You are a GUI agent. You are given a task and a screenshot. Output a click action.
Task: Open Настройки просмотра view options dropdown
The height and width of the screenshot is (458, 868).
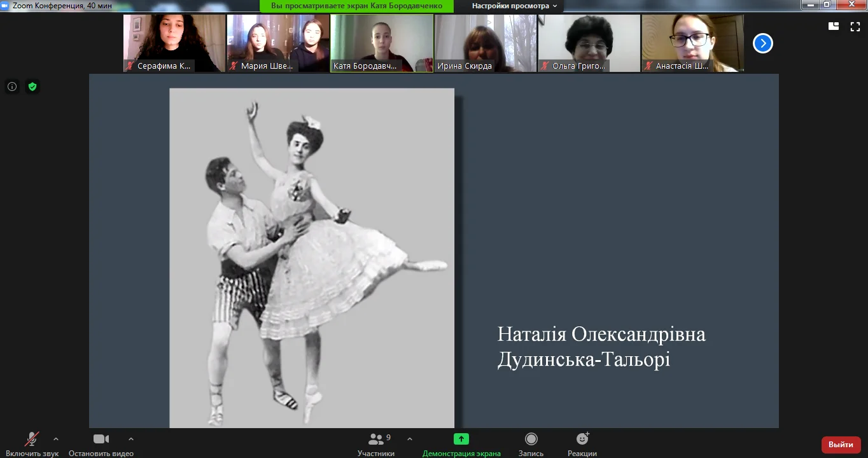click(514, 6)
